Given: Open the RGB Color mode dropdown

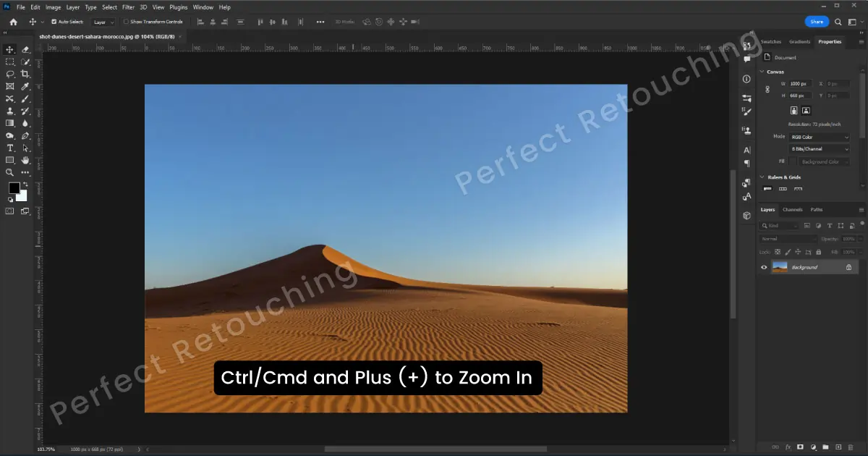Looking at the screenshot, I should click(820, 137).
